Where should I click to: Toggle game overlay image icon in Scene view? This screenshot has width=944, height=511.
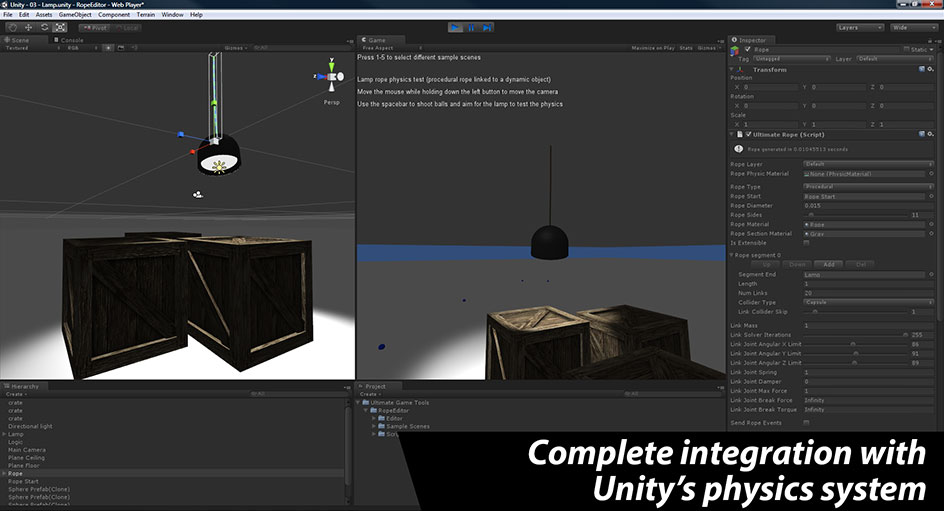click(x=121, y=48)
